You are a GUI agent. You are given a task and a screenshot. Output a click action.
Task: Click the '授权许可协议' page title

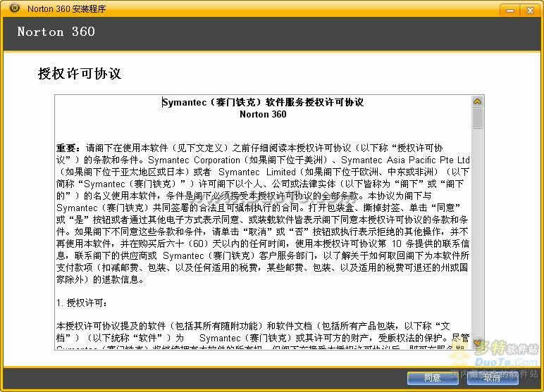[80, 74]
